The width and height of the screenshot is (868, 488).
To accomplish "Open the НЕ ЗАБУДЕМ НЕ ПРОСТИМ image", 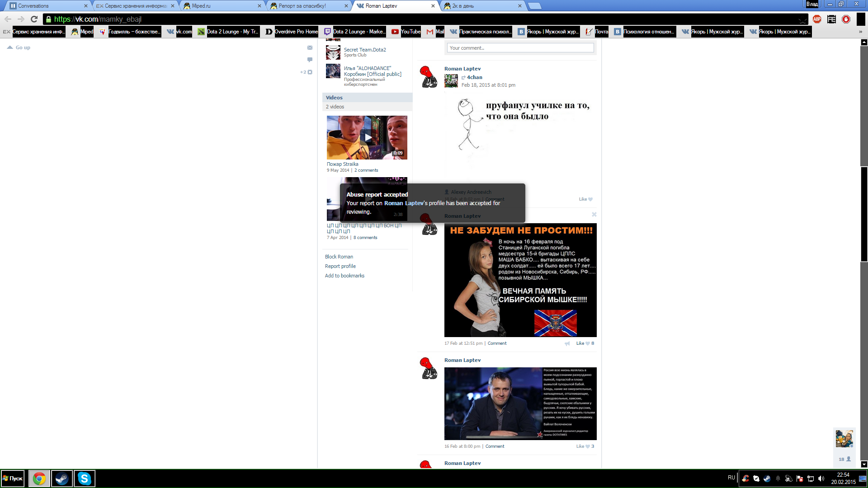I will (520, 280).
